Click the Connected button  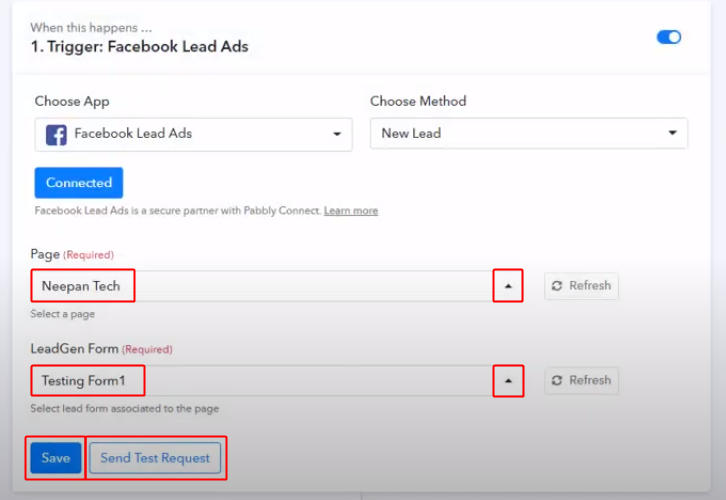[x=79, y=183]
